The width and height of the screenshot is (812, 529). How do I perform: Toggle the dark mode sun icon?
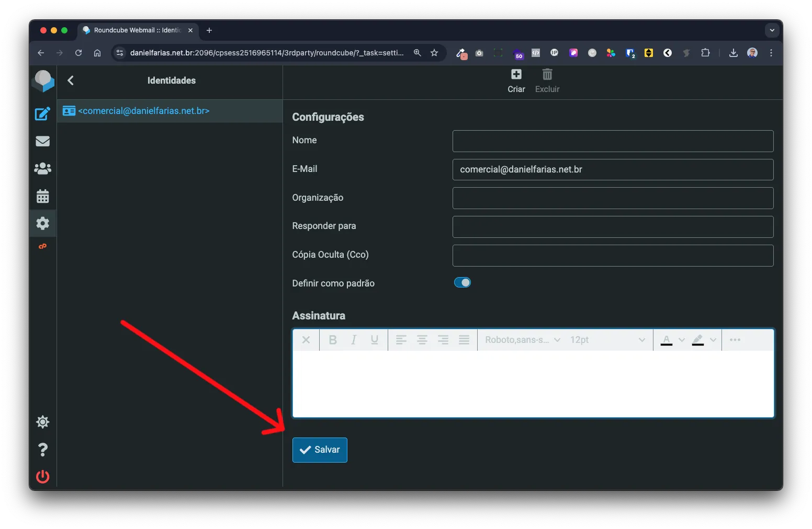click(x=42, y=422)
